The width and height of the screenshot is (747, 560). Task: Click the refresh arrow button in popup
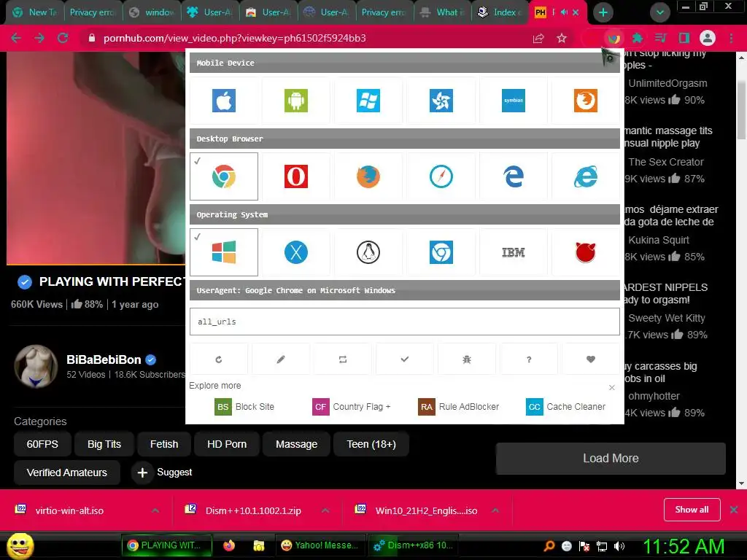click(219, 359)
